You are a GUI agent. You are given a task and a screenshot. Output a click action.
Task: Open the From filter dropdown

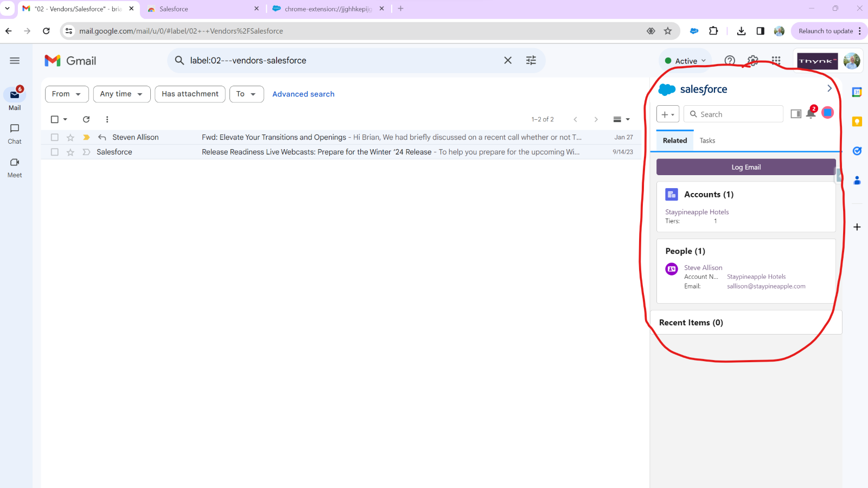[x=67, y=94]
